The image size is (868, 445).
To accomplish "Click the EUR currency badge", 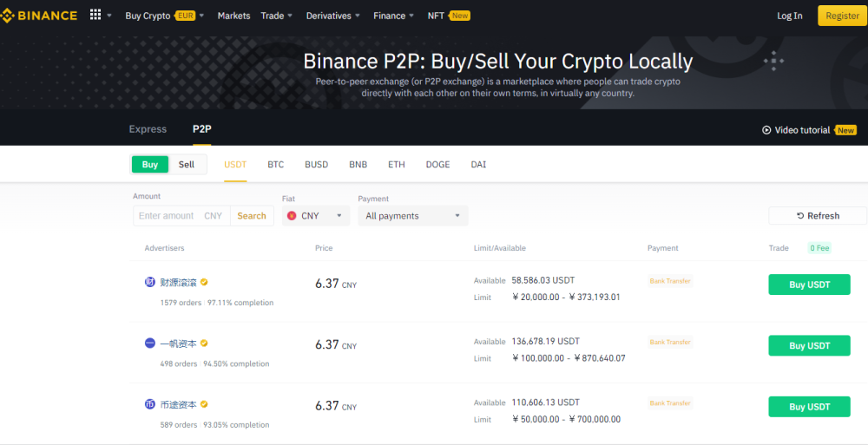I will click(186, 16).
